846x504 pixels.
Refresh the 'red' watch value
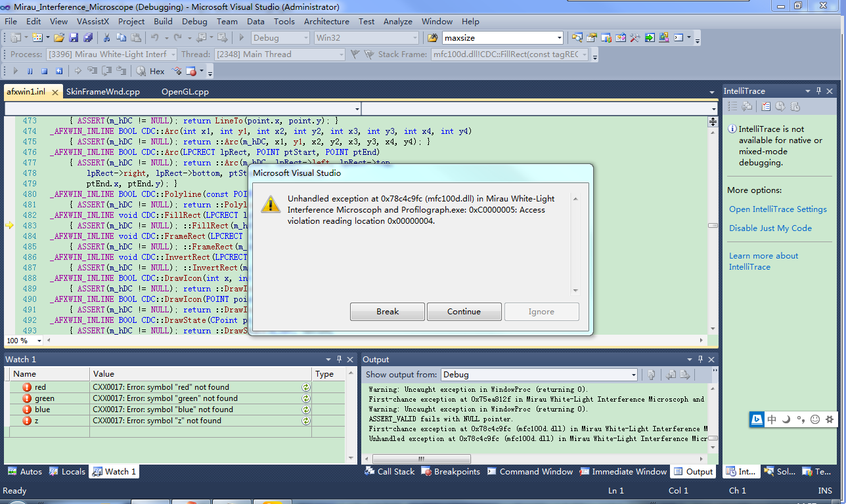coord(306,387)
